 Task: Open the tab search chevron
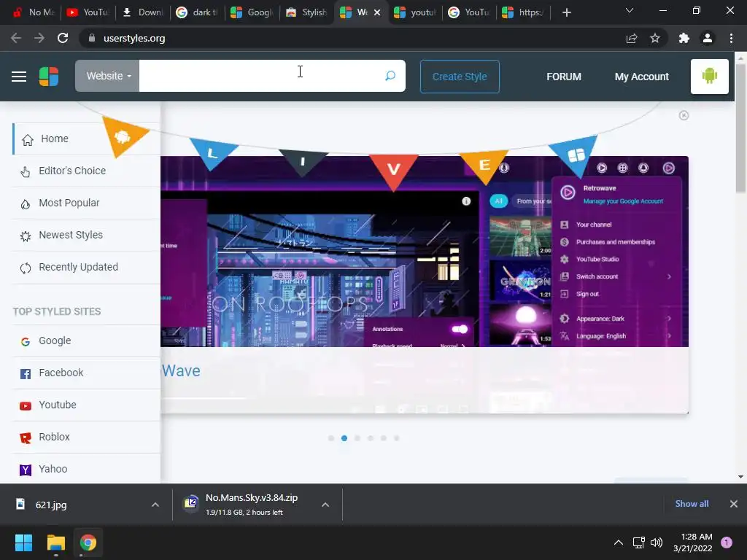tap(630, 10)
